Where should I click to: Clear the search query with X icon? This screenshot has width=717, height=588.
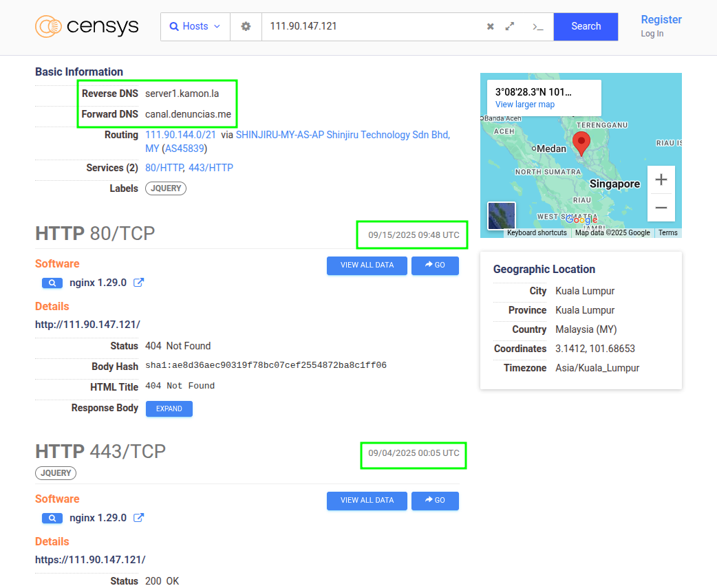coord(491,27)
